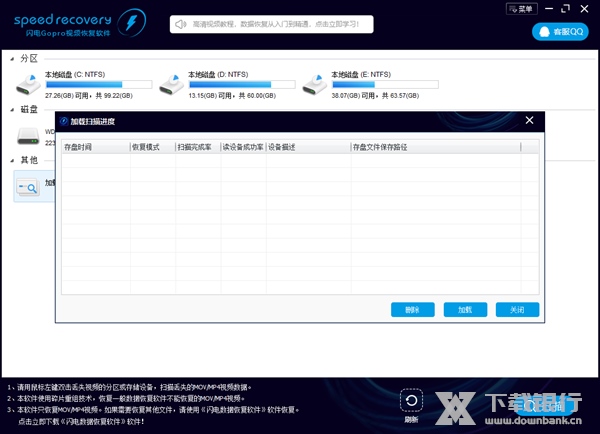Click the C: drive usage bar
Viewport: 600px width, 434px height.
99,85
